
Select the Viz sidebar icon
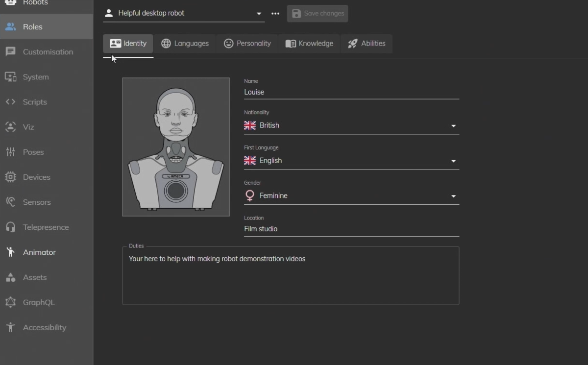(10, 127)
